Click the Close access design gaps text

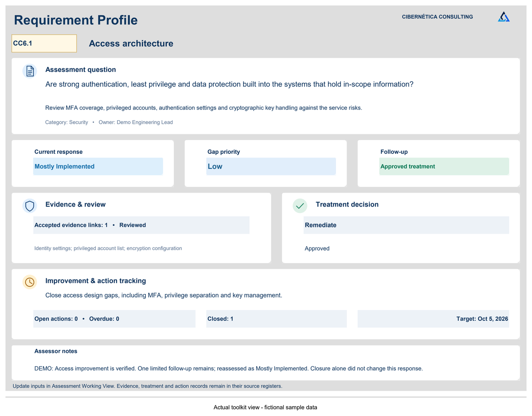click(x=164, y=295)
